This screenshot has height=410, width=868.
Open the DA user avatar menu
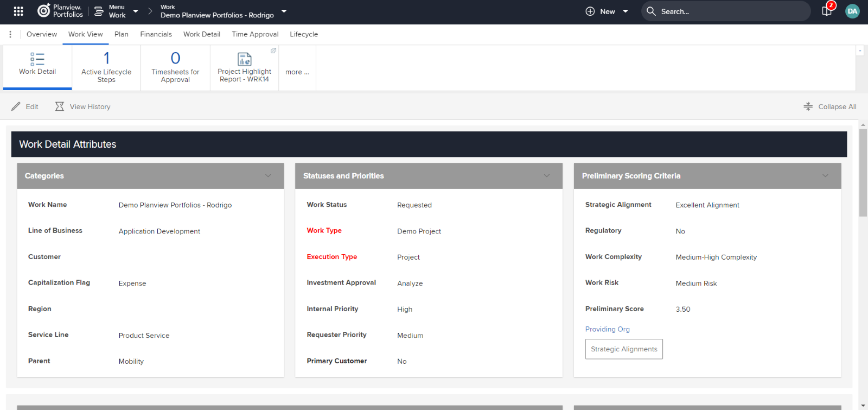click(852, 11)
